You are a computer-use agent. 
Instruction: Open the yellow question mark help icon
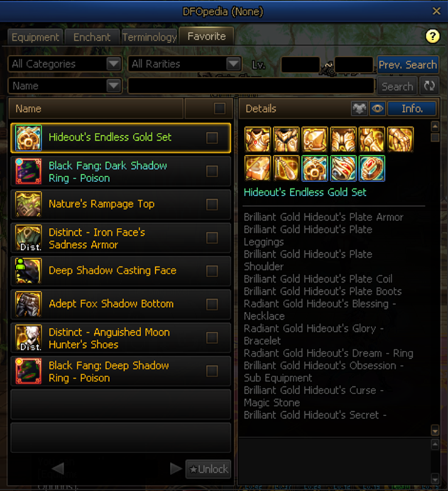(433, 37)
